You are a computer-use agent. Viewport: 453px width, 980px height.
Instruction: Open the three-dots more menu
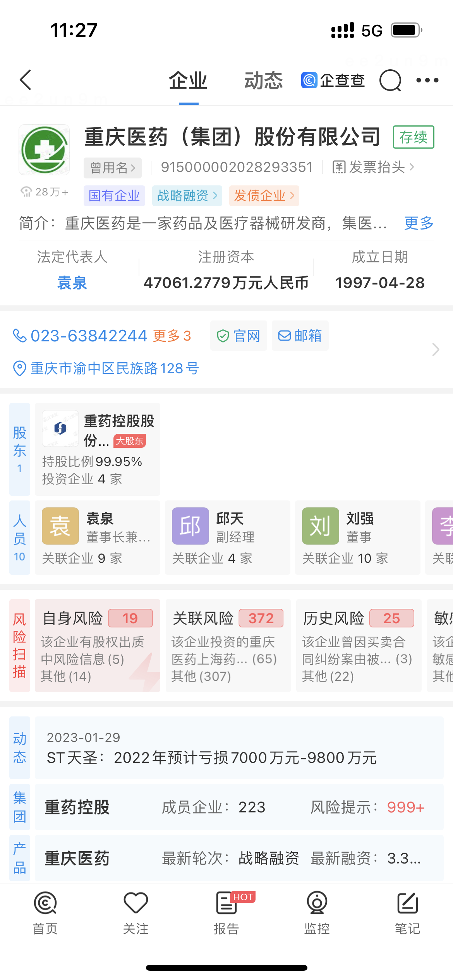point(427,80)
